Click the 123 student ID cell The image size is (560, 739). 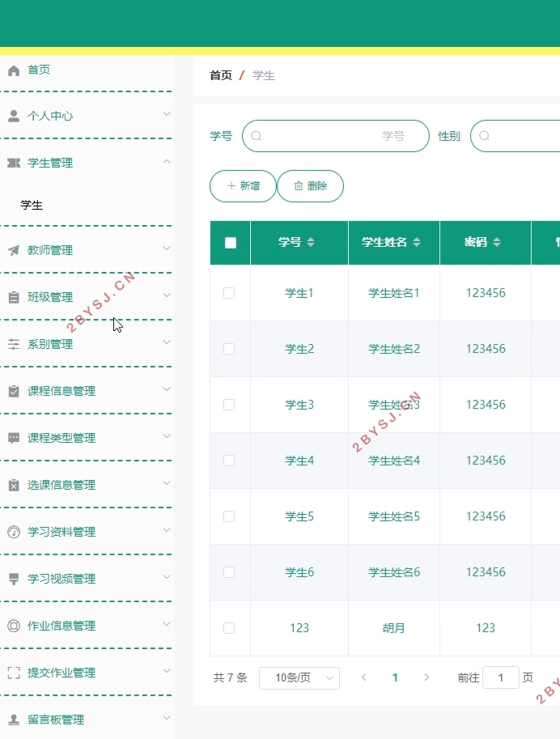pyautogui.click(x=299, y=628)
